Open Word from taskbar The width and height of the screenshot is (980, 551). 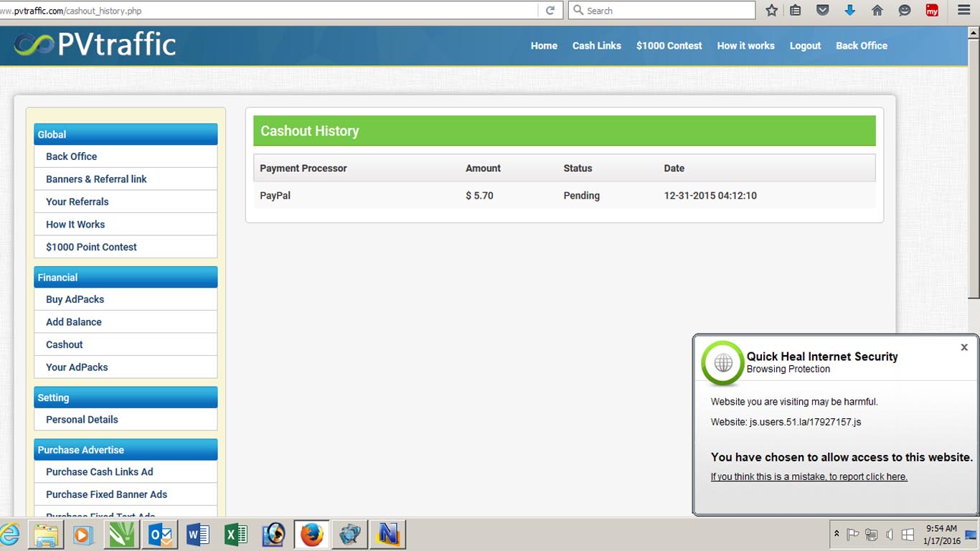pyautogui.click(x=198, y=534)
